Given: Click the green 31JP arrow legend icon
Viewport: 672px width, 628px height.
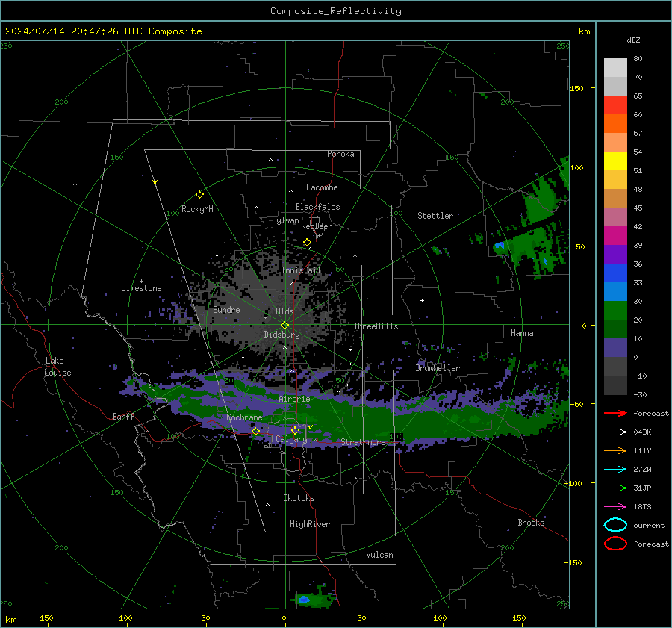Looking at the screenshot, I should pyautogui.click(x=615, y=488).
